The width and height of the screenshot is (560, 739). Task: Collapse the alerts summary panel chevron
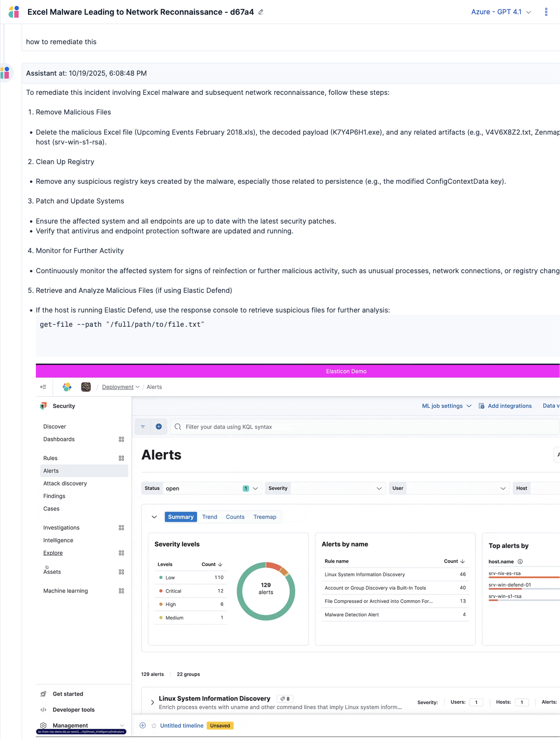tap(154, 517)
